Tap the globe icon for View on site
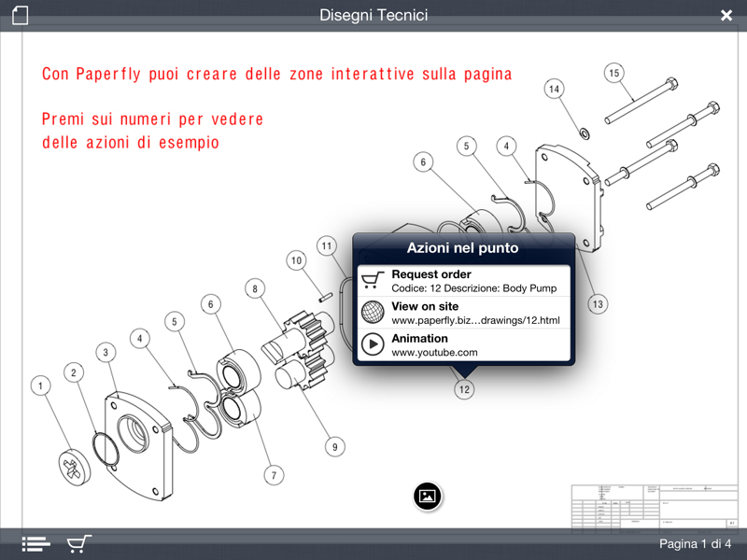 [373, 313]
